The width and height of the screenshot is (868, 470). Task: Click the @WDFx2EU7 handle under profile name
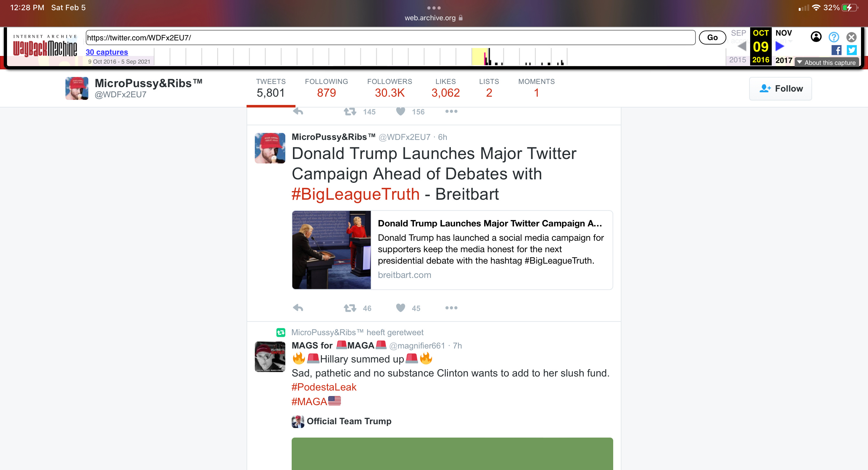121,95
